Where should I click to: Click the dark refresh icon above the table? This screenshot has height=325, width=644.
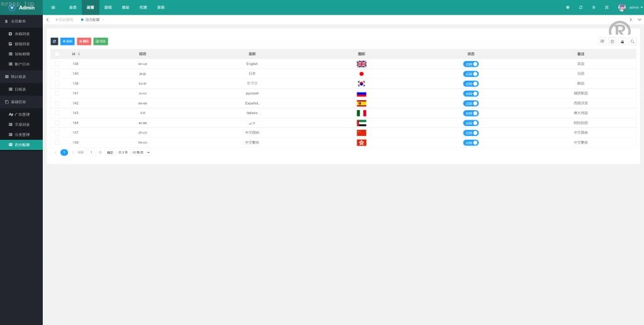(x=54, y=41)
